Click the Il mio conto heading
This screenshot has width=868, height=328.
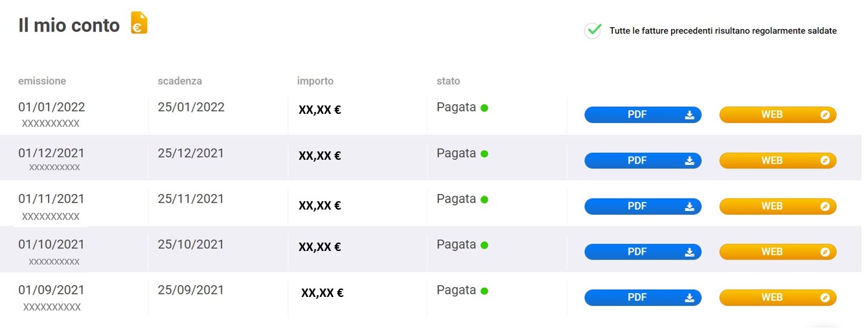[x=69, y=25]
